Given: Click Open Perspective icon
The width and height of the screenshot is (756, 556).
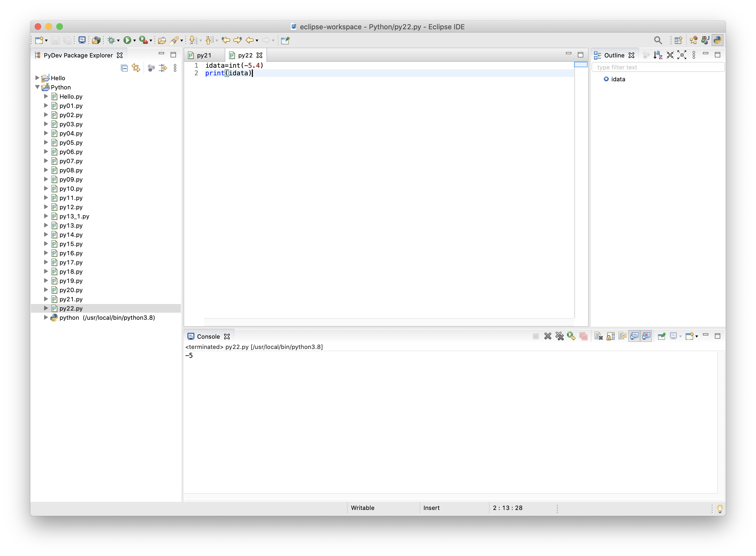Looking at the screenshot, I should (678, 40).
